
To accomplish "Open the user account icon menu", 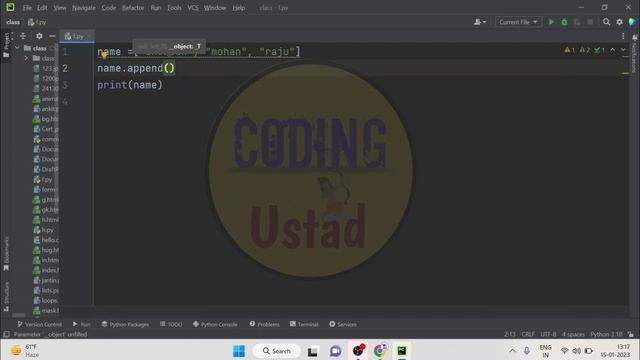I will click(480, 22).
